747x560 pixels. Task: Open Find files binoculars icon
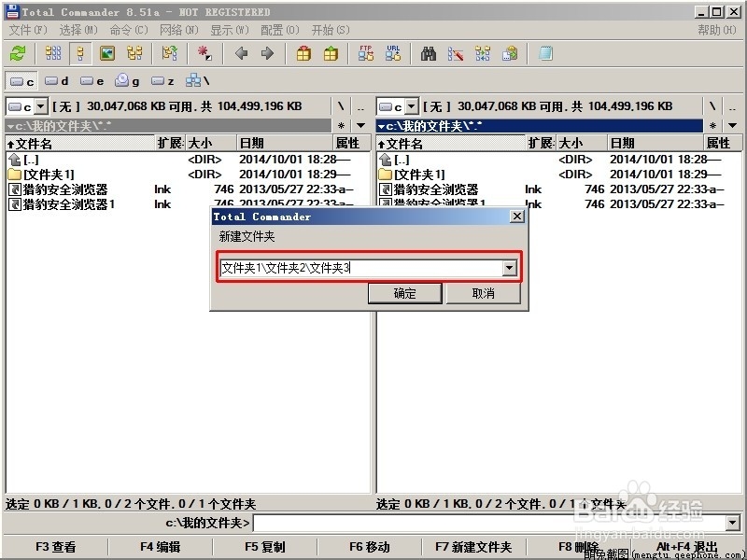click(429, 53)
